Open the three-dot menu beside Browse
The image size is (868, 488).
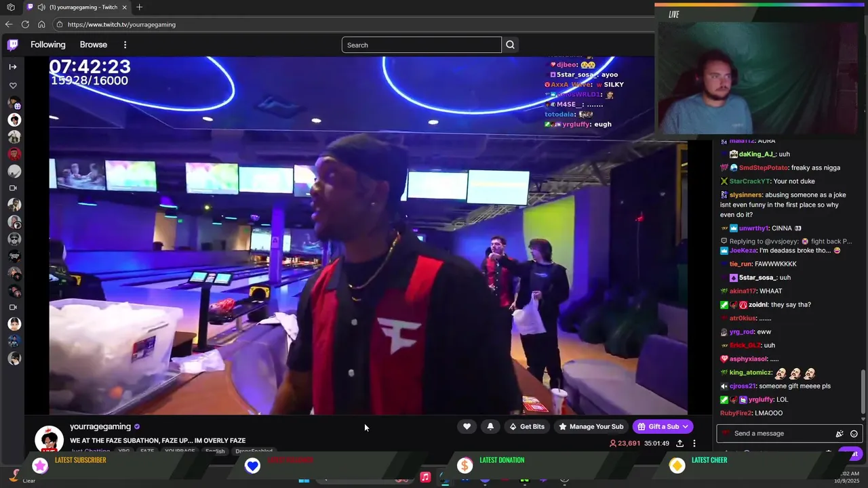pos(125,45)
